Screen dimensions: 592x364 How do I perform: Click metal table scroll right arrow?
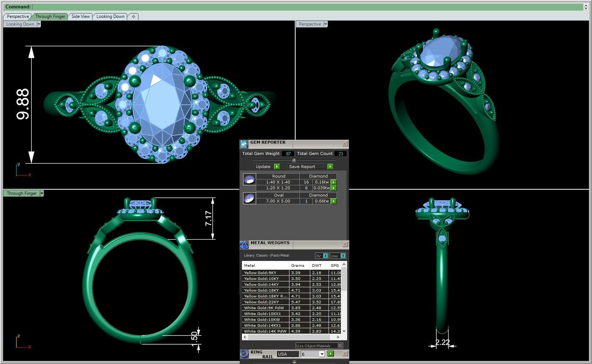tap(338, 337)
